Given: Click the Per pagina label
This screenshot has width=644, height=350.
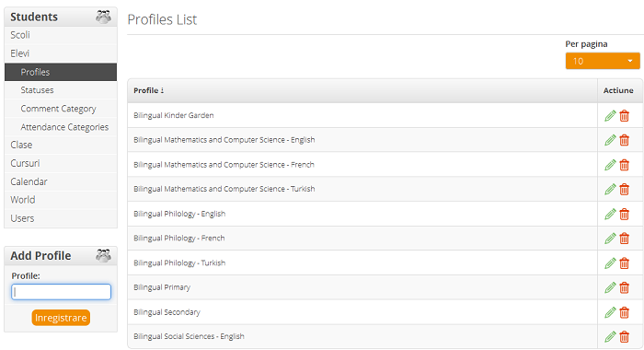Looking at the screenshot, I should click(x=586, y=44).
